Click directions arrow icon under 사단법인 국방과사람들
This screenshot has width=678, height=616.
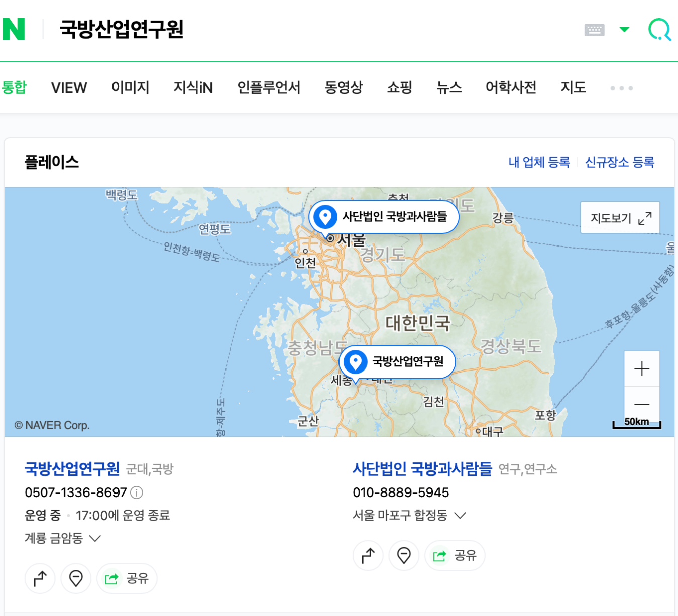(x=368, y=555)
